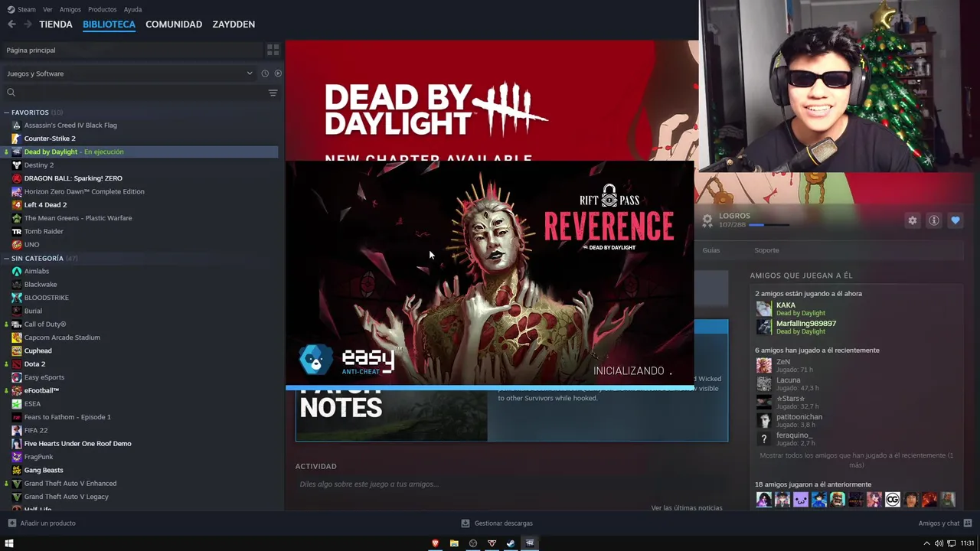This screenshot has width=980, height=551.
Task: Switch to the TIENDA tab
Action: [56, 24]
